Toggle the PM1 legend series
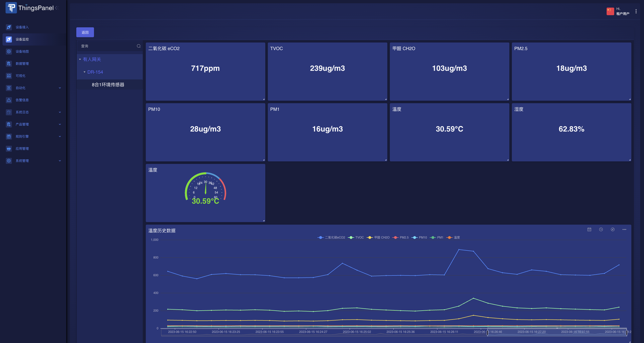The image size is (644, 343). coord(437,237)
